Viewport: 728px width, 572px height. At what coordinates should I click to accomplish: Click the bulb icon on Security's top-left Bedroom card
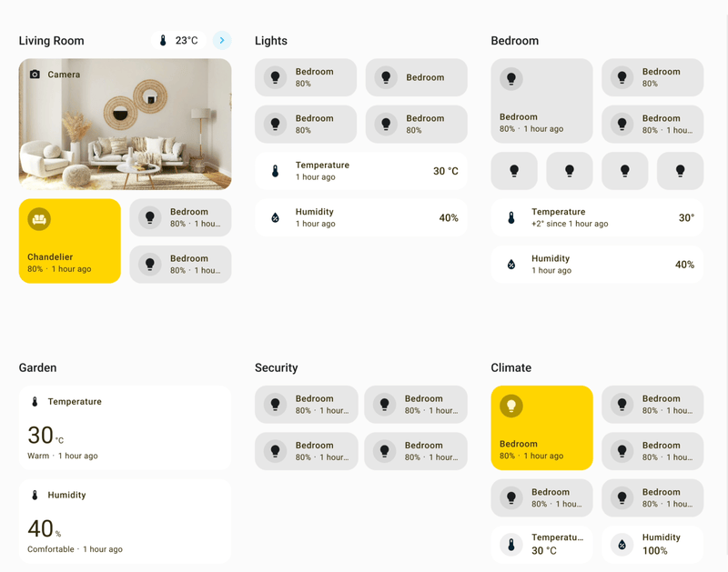pyautogui.click(x=275, y=404)
